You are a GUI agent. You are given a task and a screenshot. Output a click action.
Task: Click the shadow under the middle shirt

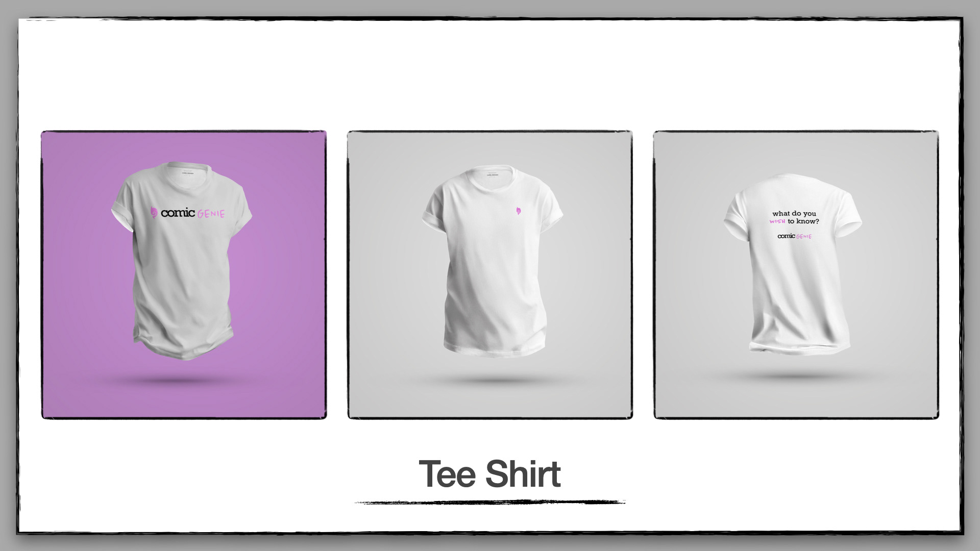coord(494,380)
